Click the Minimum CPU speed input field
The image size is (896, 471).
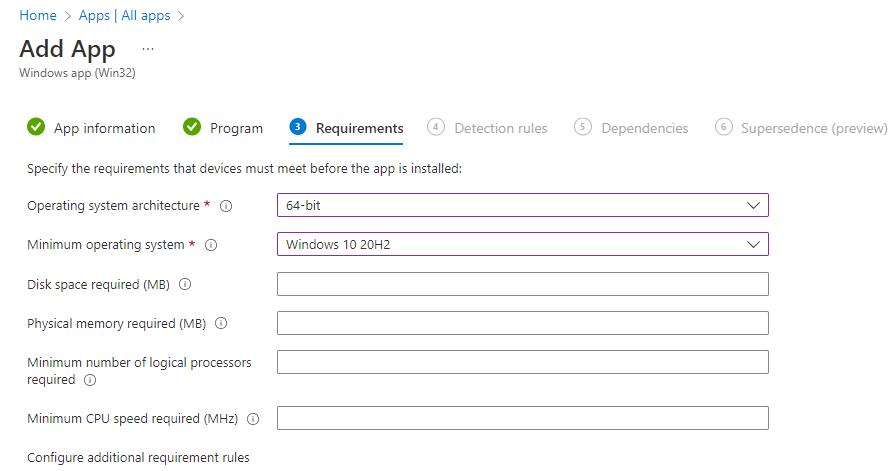click(x=522, y=418)
